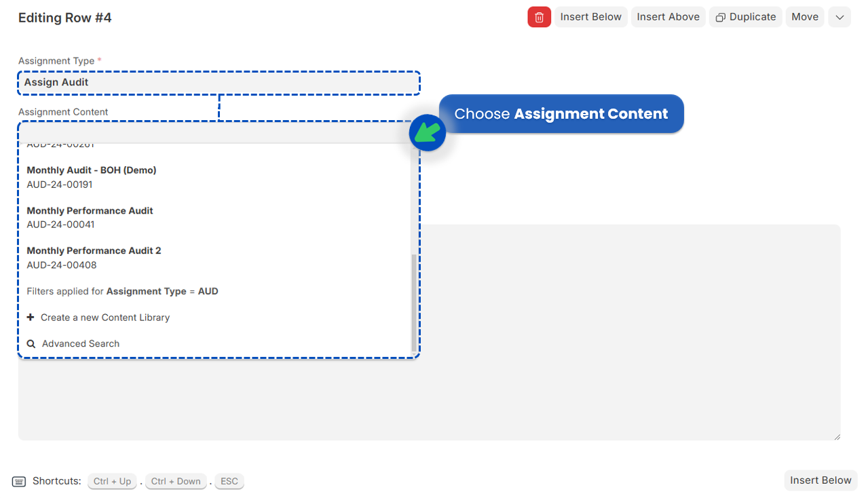The height and width of the screenshot is (498, 868).
Task: Open the chevron menu next to Move
Action: (x=839, y=16)
